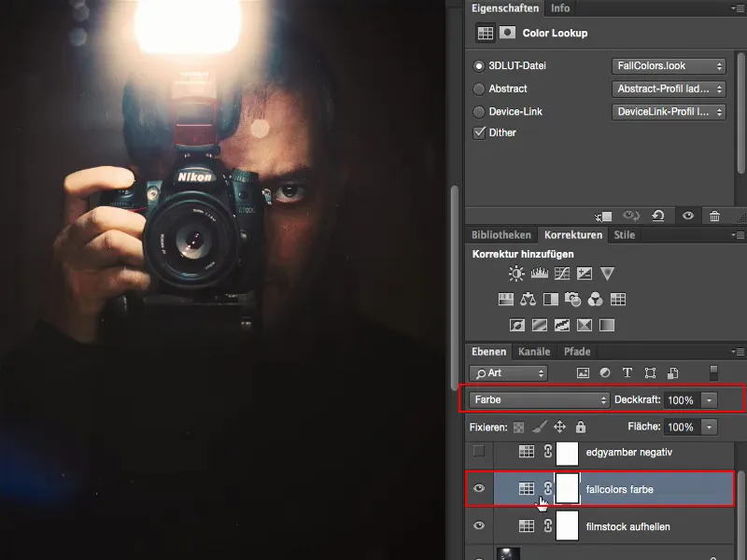The image size is (747, 560).
Task: Add Threshold adjustment icon
Action: click(x=562, y=325)
